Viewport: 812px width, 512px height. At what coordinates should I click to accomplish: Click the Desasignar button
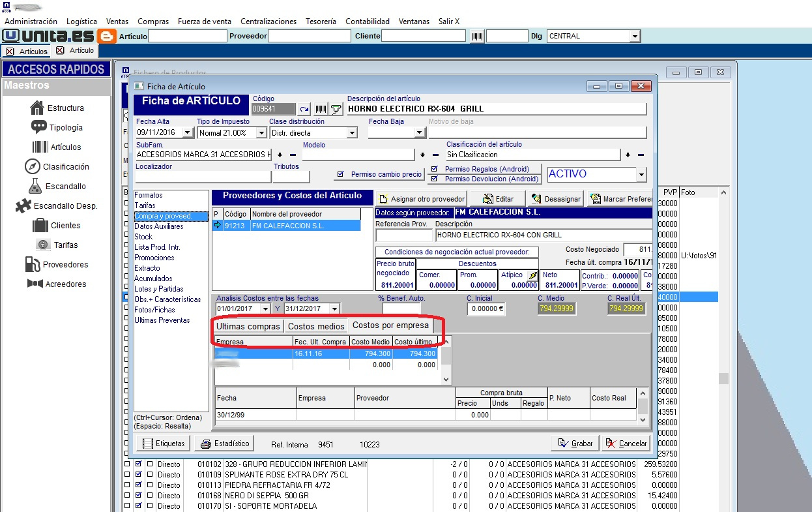(556, 199)
